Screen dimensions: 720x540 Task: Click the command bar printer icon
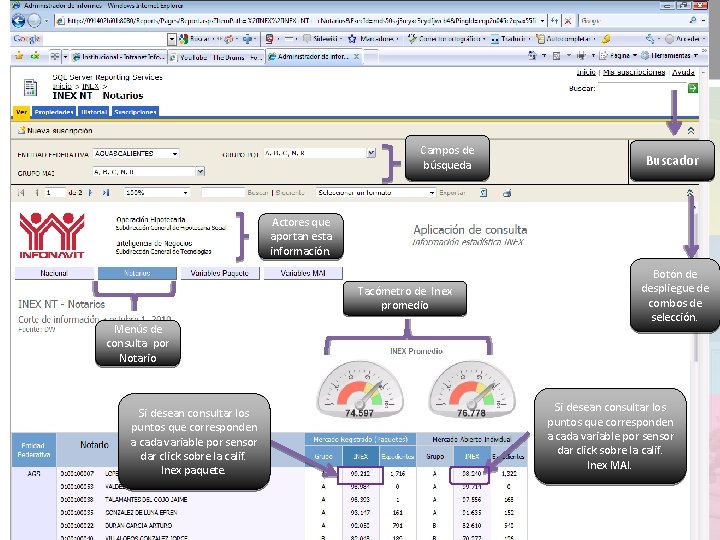click(x=581, y=56)
